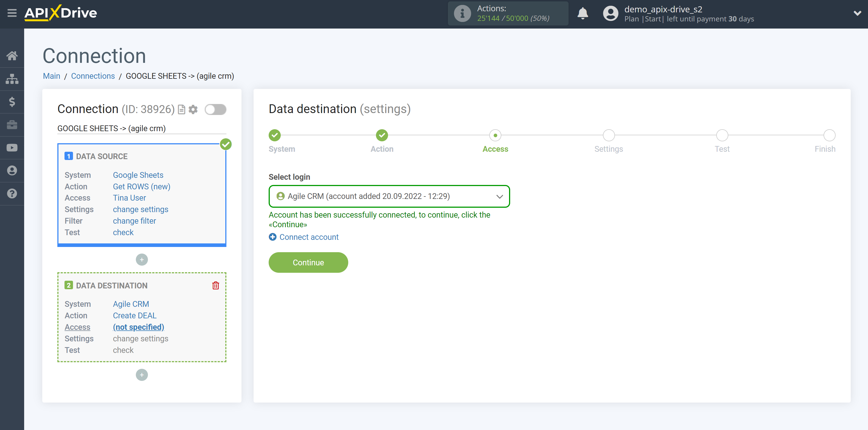Click the Connections breadcrumb link
Image resolution: width=868 pixels, height=430 pixels.
92,76
